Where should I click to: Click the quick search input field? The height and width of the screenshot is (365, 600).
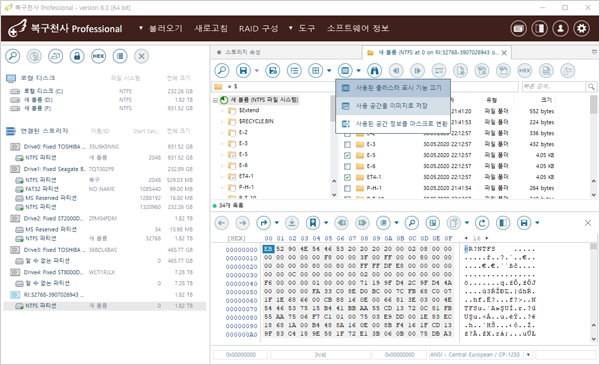click(x=554, y=86)
